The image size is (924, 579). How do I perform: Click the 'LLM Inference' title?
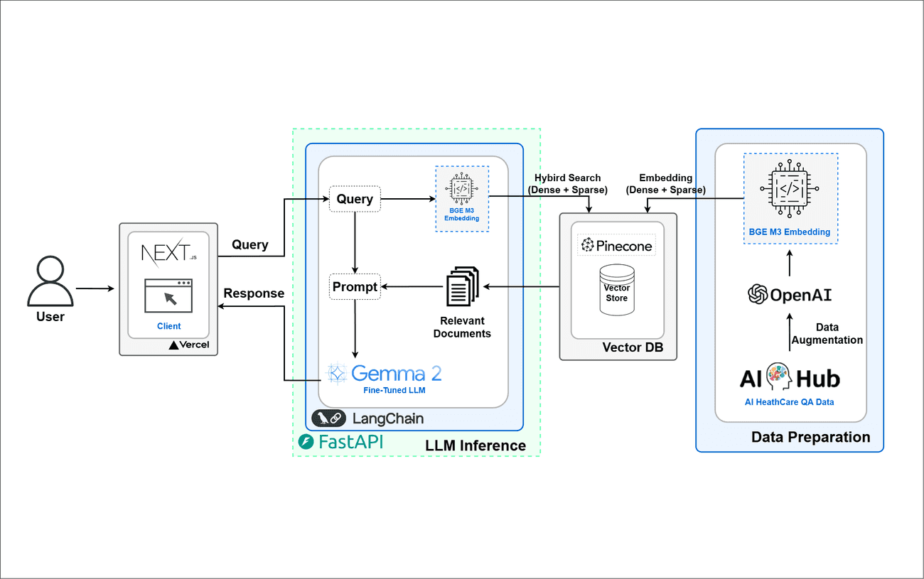coord(476,445)
